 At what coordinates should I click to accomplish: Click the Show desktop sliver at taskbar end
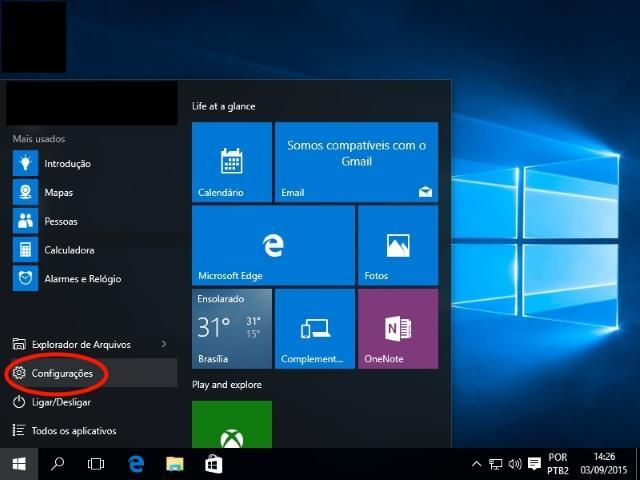pos(637,464)
